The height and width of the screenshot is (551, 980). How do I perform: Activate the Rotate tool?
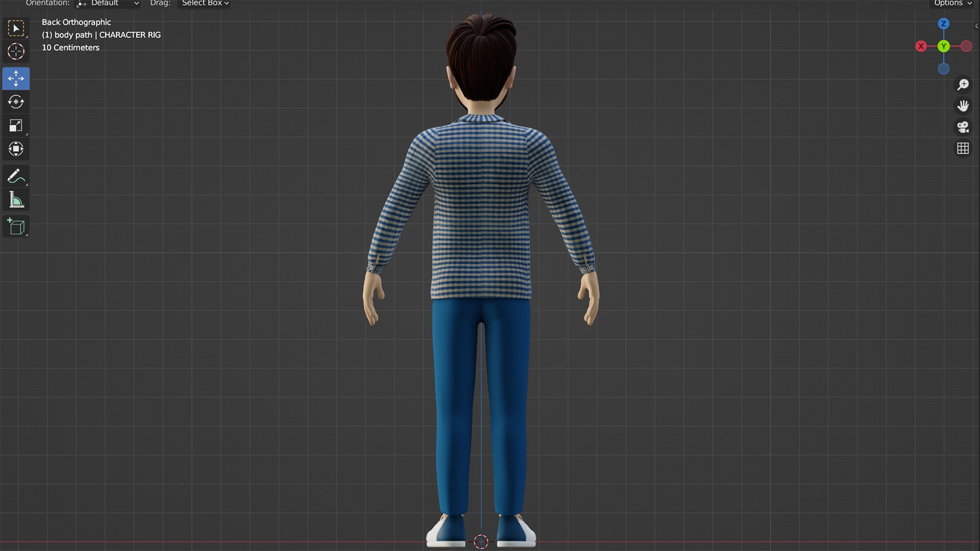[x=16, y=102]
